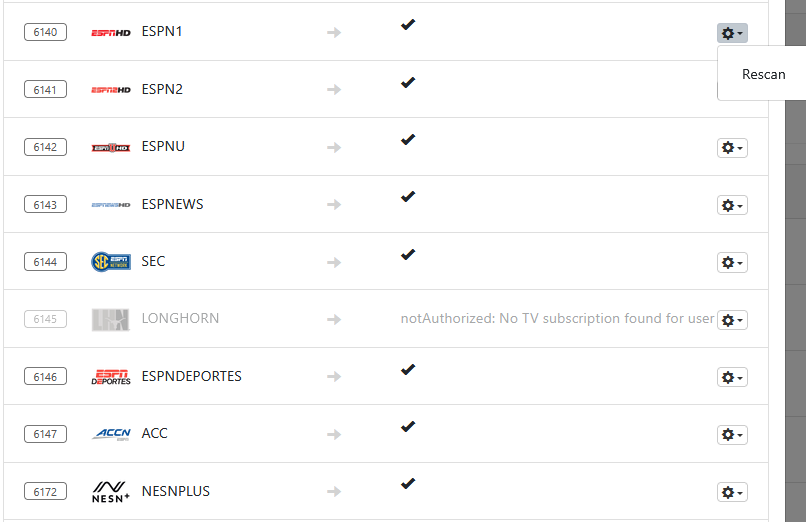
Task: Click the ESPN2 HD channel logo
Action: (x=111, y=90)
